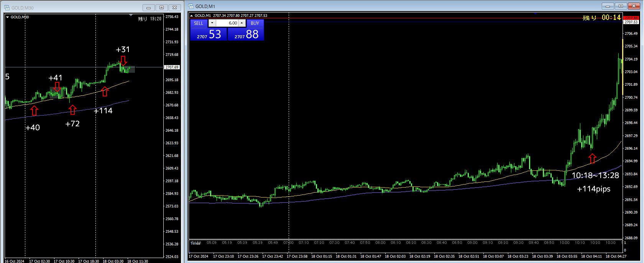Viewport: 644px width, 263px height.
Task: Click the red 2707.88 ask price label
Action: 631,18
